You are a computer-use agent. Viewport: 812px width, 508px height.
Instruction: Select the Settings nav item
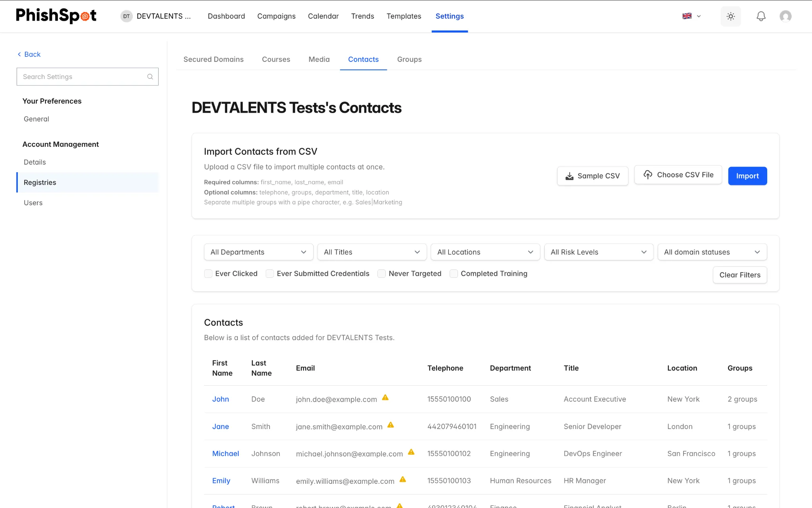point(450,16)
